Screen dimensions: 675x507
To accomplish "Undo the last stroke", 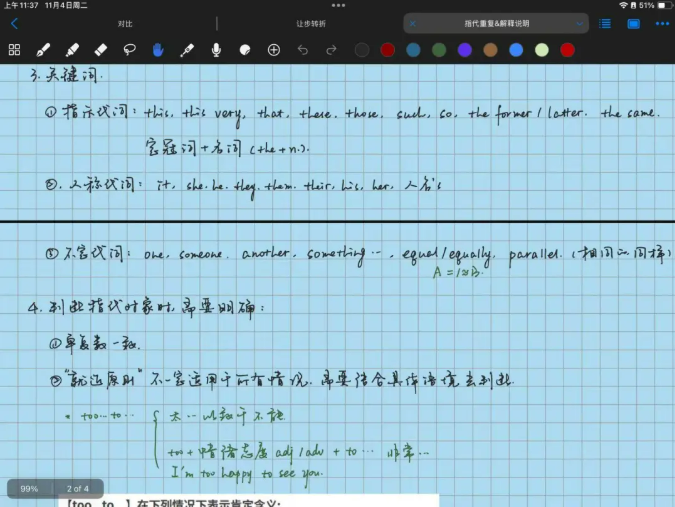I will (303, 49).
